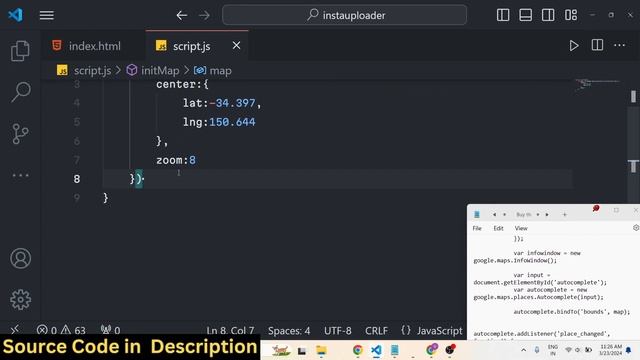Open Customize Layout options
The height and width of the screenshot is (360, 640).
point(571,15)
